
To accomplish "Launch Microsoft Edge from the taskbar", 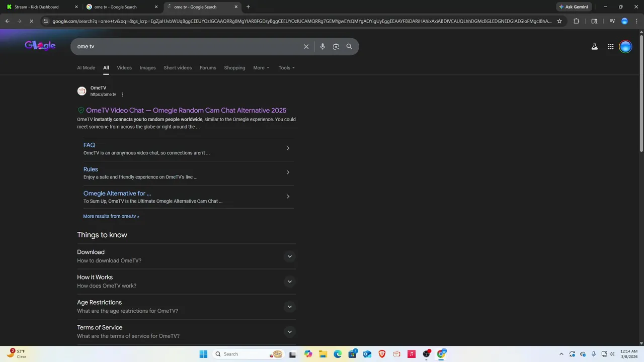I will 338,354.
